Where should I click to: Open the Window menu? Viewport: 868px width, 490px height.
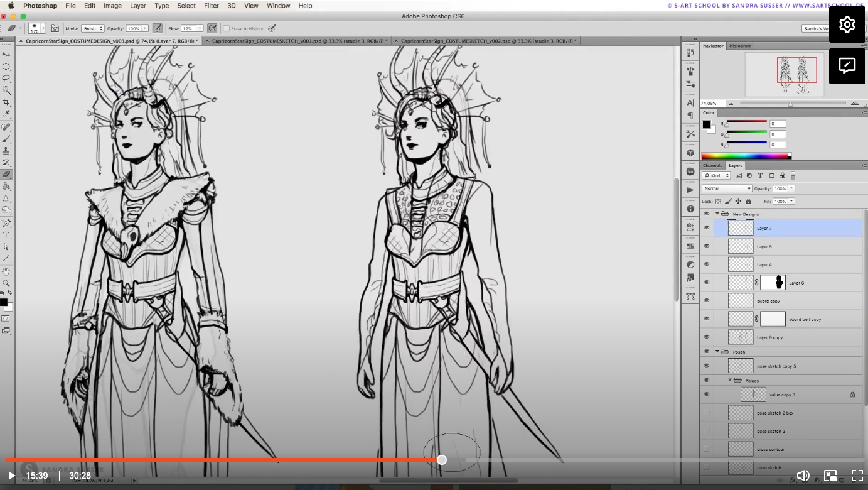tap(278, 6)
